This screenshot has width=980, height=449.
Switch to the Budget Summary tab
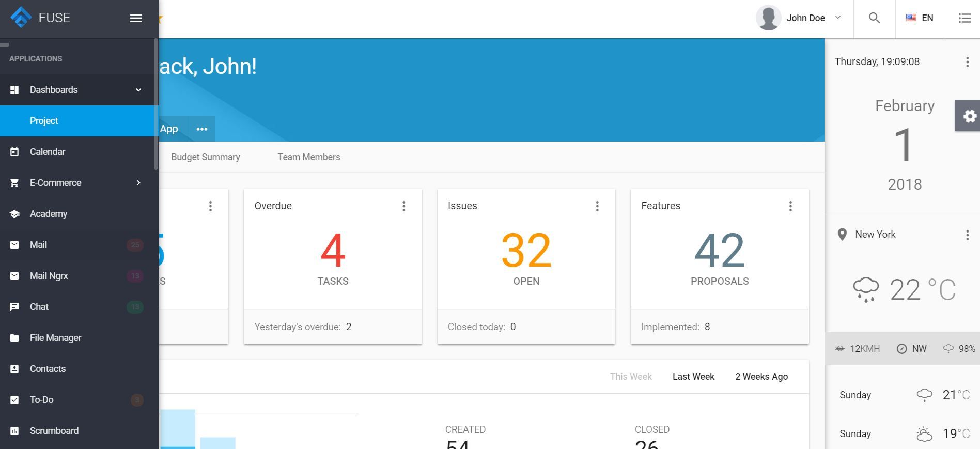pos(206,157)
